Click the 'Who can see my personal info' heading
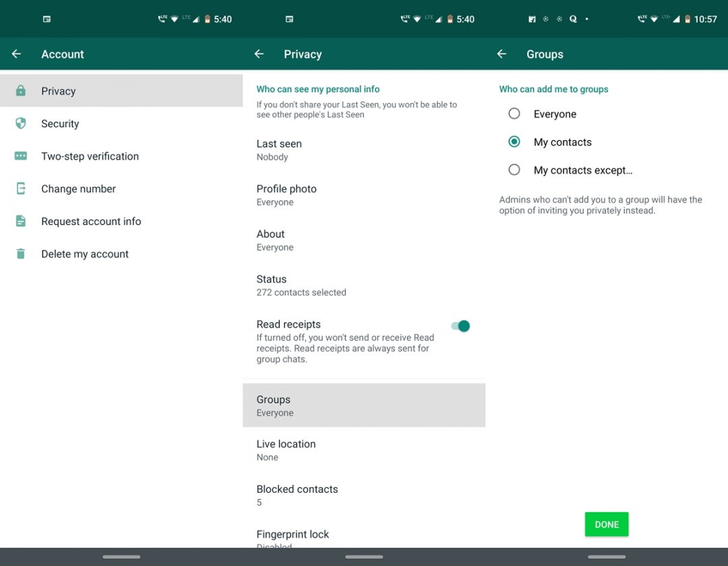Image resolution: width=728 pixels, height=566 pixels. (x=318, y=89)
